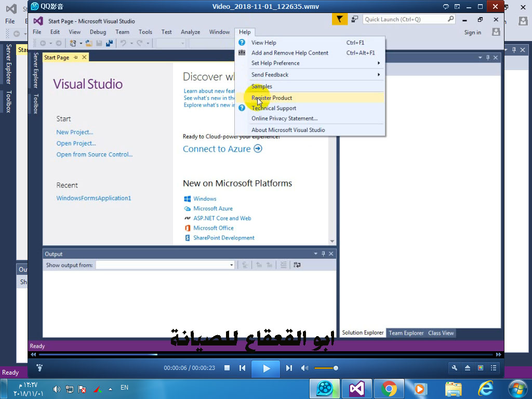Expand the Undo history dropdown arrow
532x399 pixels.
[x=131, y=44]
